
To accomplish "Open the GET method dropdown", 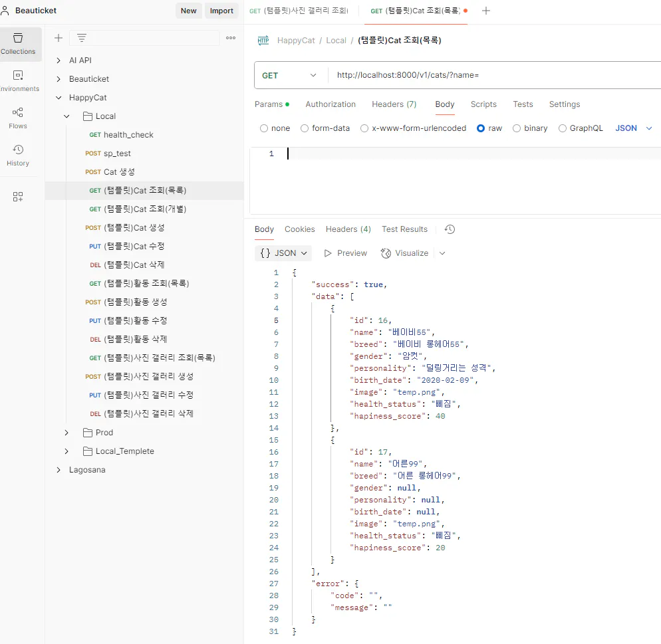I will pyautogui.click(x=290, y=75).
